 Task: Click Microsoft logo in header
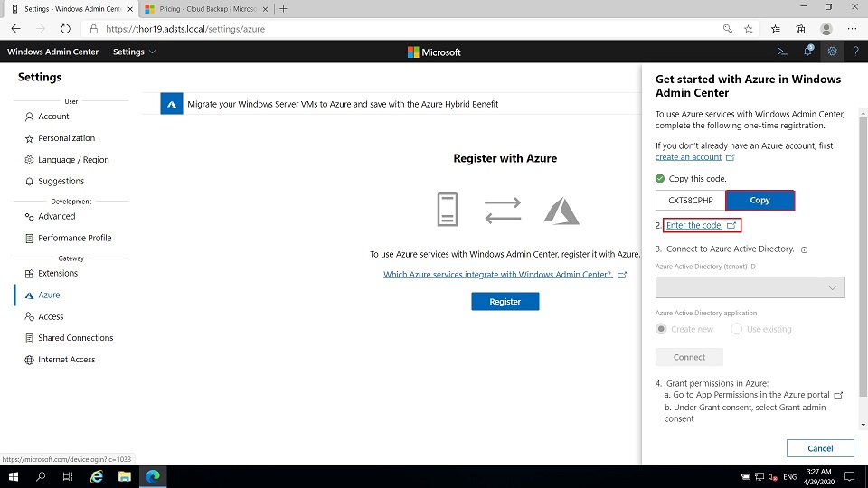pyautogui.click(x=434, y=52)
